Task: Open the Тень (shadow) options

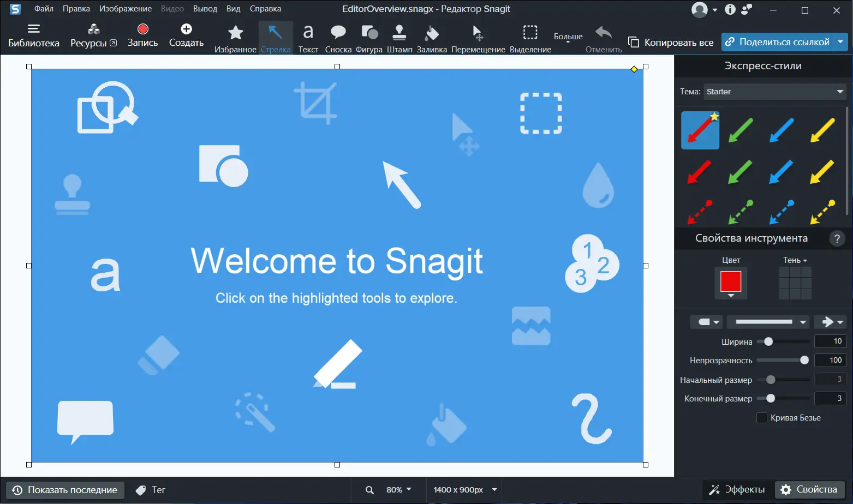Action: click(795, 260)
